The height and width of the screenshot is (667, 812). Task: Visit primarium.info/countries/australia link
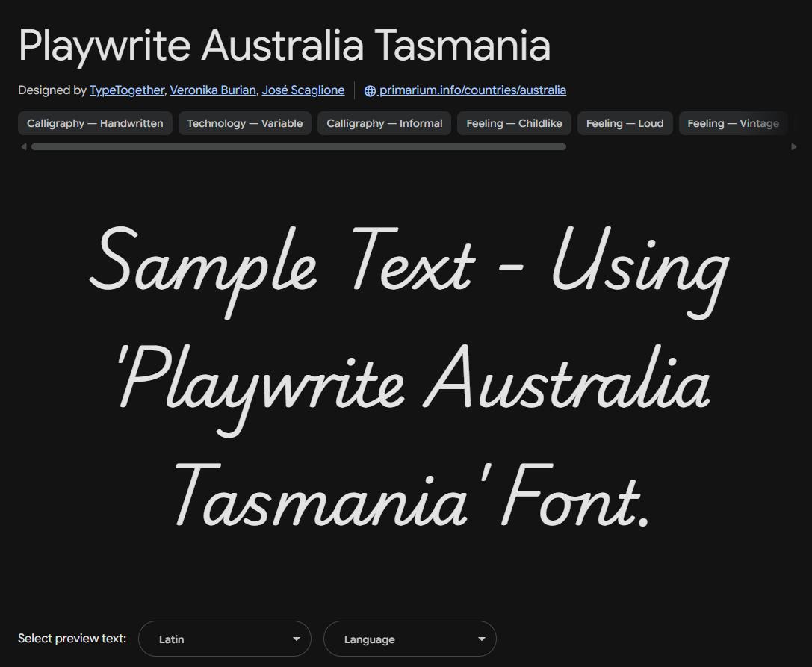coord(472,90)
